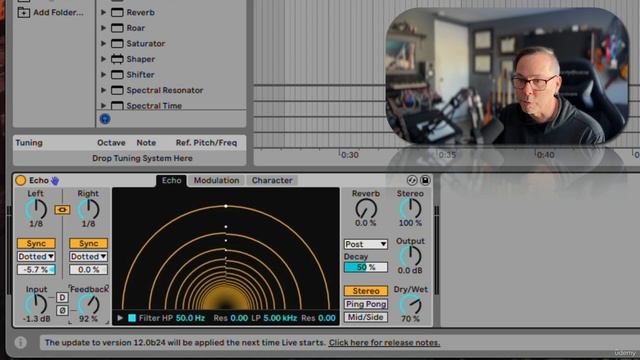Screen dimensions: 640x360
Task: Click the Add Folder… label
Action: (58, 12)
